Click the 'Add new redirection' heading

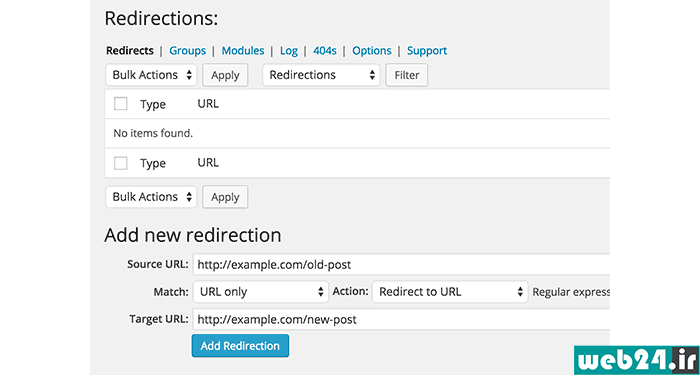[193, 235]
